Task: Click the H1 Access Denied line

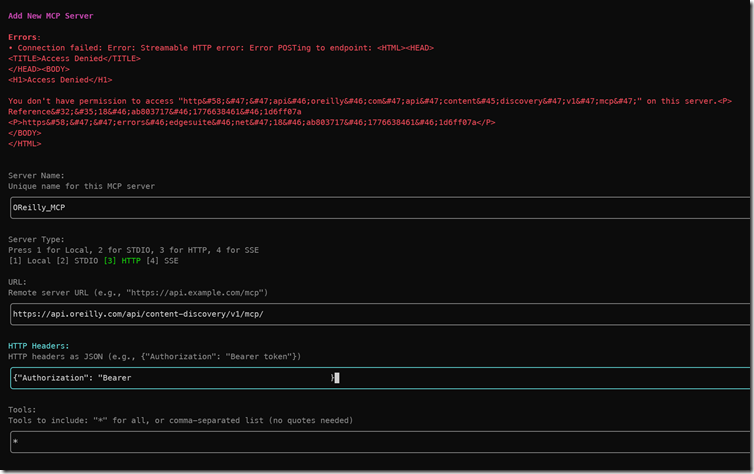Action: pos(60,80)
